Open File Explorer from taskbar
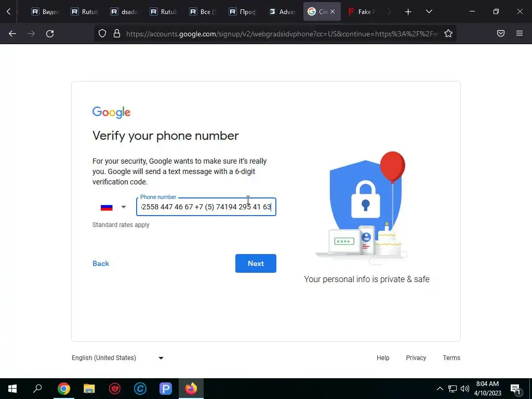The image size is (532, 399). click(x=89, y=389)
